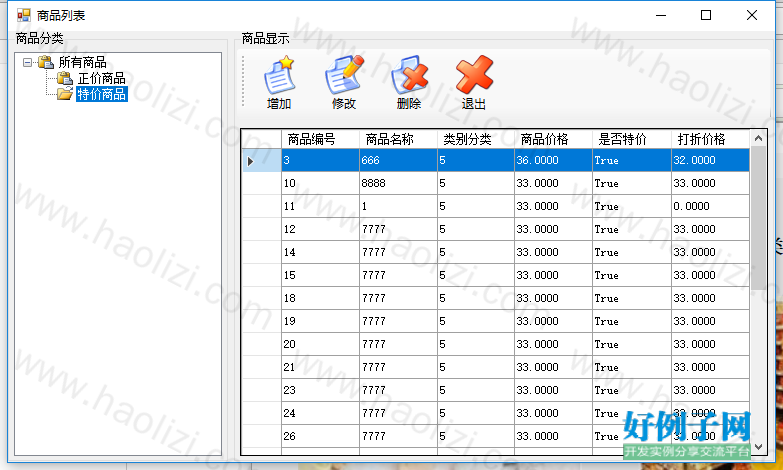
Task: Click product number cell 20
Action: [321, 344]
